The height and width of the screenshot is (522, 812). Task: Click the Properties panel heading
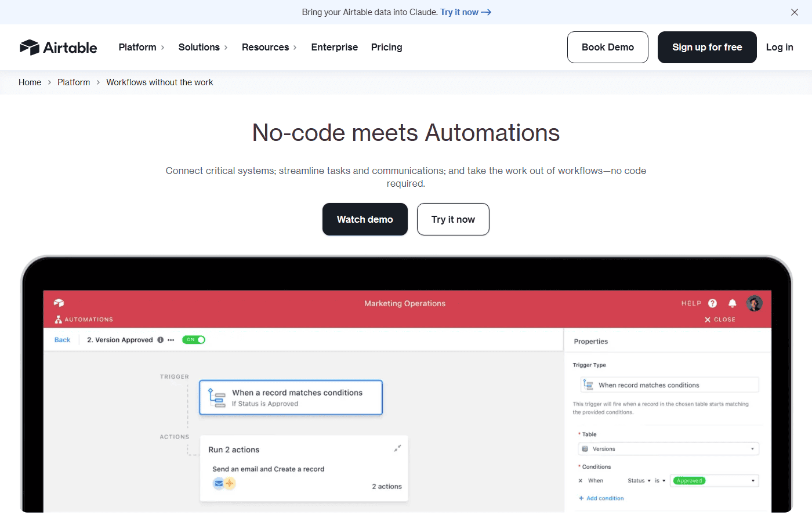coord(591,342)
